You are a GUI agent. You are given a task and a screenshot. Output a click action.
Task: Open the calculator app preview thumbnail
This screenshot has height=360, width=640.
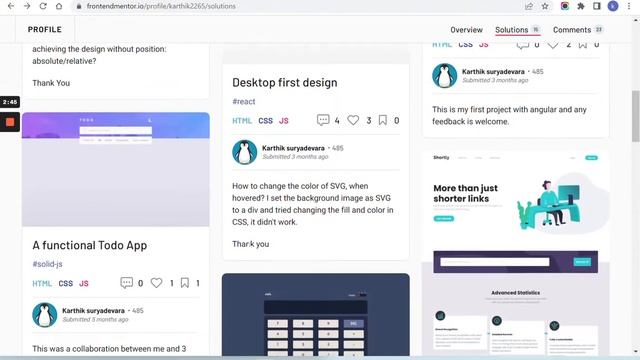tap(316, 315)
